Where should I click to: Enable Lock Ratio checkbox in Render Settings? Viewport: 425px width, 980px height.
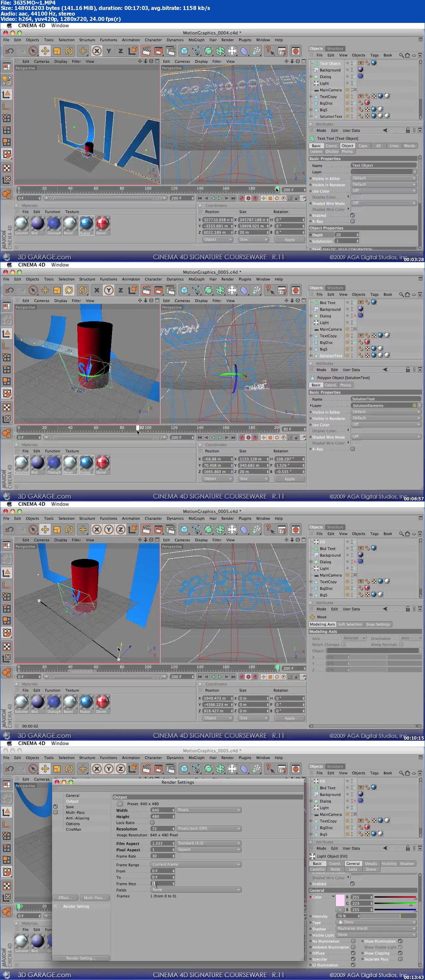click(x=152, y=822)
